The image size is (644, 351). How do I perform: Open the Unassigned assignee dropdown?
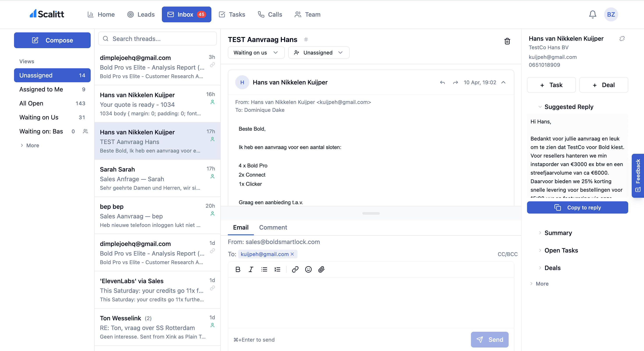(x=318, y=53)
